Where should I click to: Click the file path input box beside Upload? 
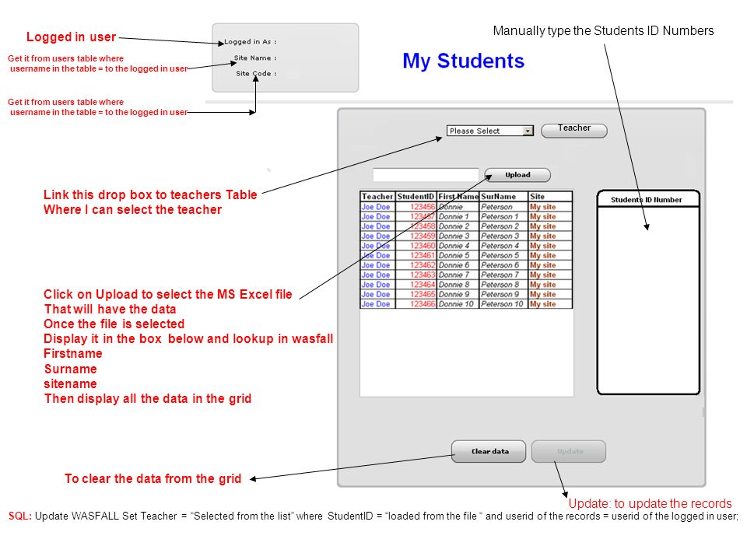426,175
